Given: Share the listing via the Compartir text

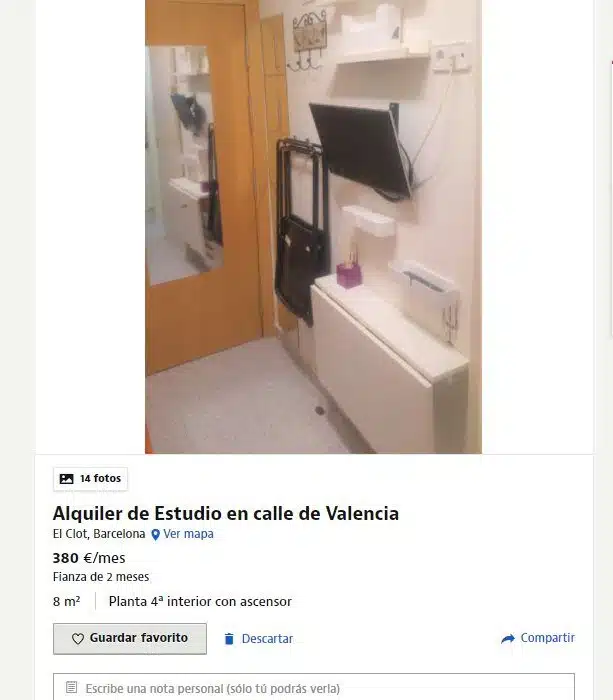Looking at the screenshot, I should (x=547, y=638).
